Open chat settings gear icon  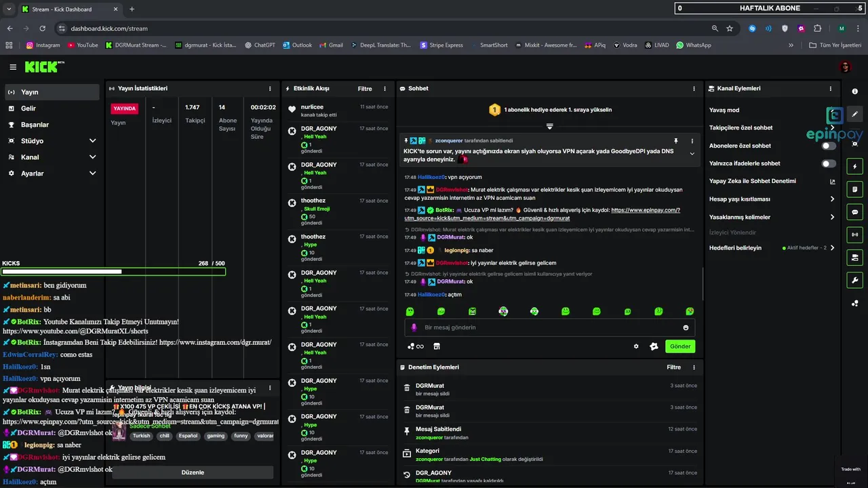(636, 346)
